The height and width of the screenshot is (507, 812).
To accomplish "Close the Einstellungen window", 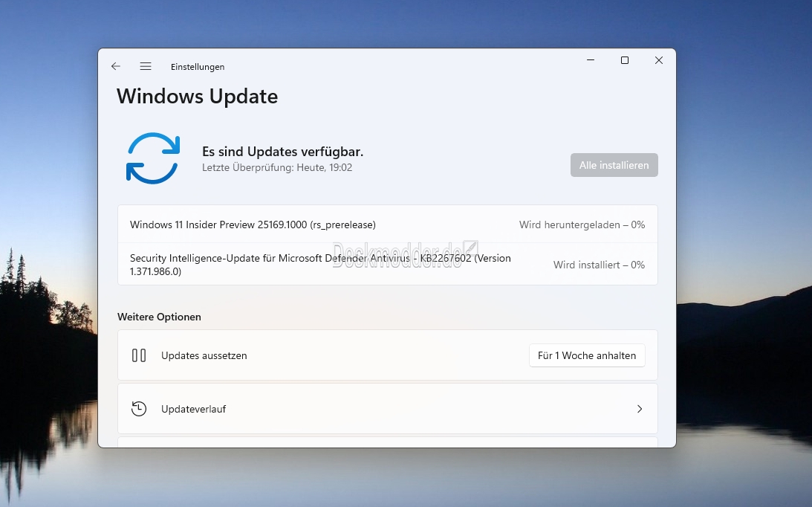I will pos(659,60).
